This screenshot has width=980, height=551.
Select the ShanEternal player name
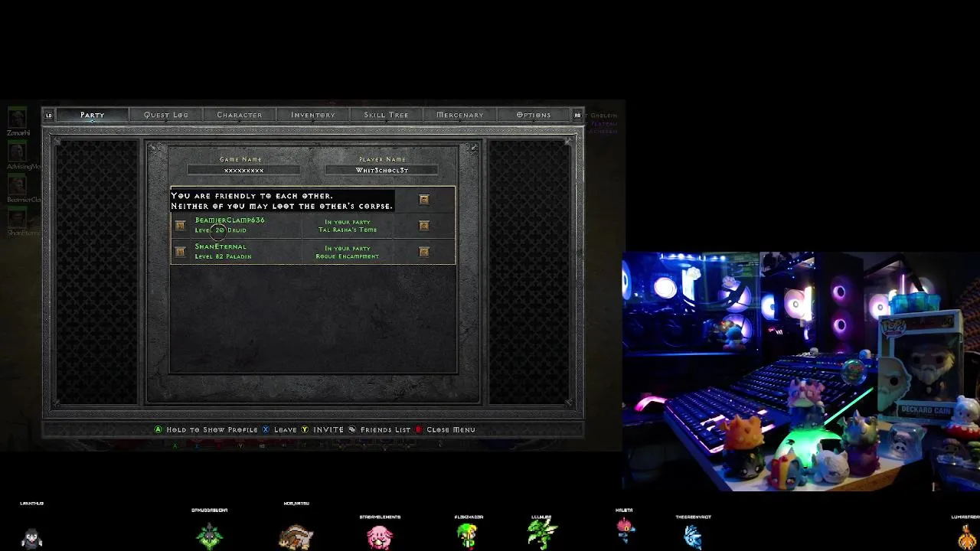(x=220, y=247)
